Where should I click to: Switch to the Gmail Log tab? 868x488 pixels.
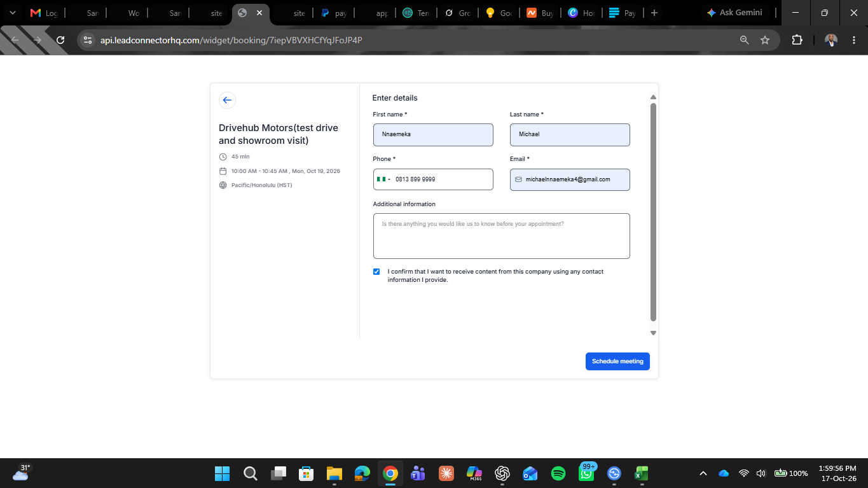[43, 13]
